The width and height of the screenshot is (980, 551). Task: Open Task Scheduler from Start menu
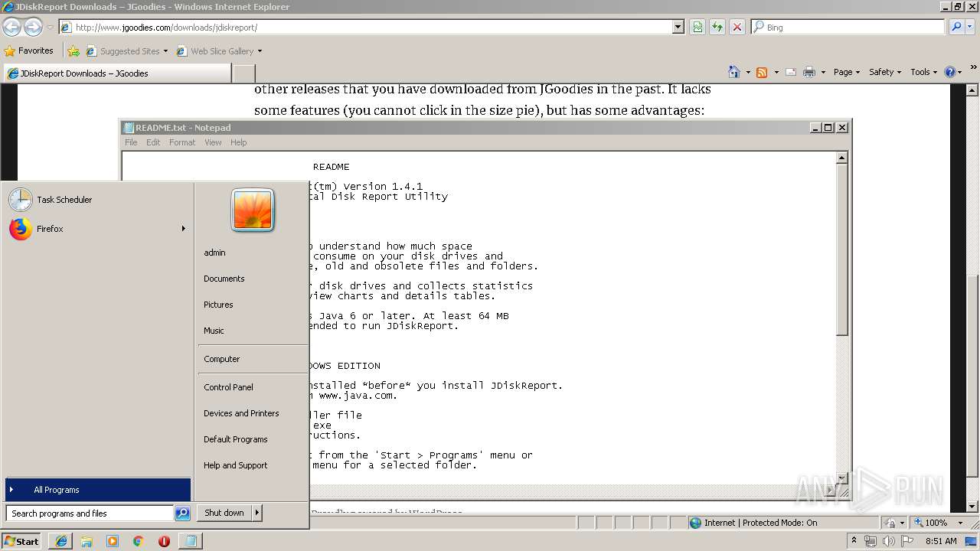[97, 200]
